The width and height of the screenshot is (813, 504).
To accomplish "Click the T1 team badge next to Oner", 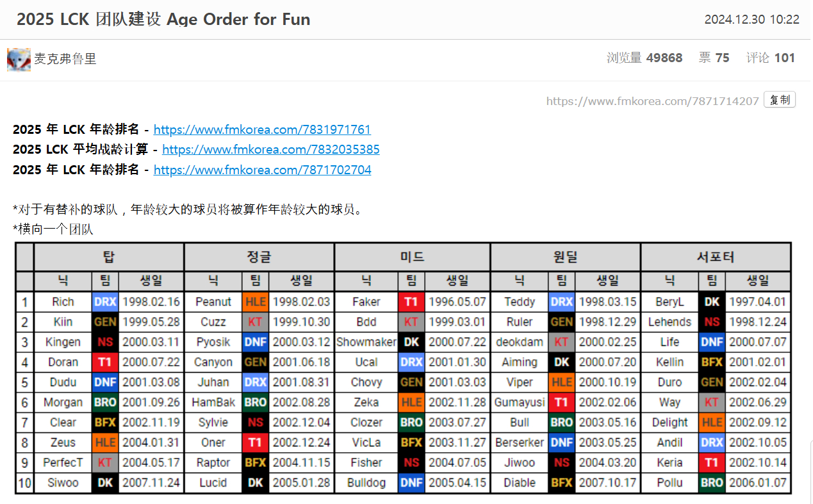I will [256, 443].
